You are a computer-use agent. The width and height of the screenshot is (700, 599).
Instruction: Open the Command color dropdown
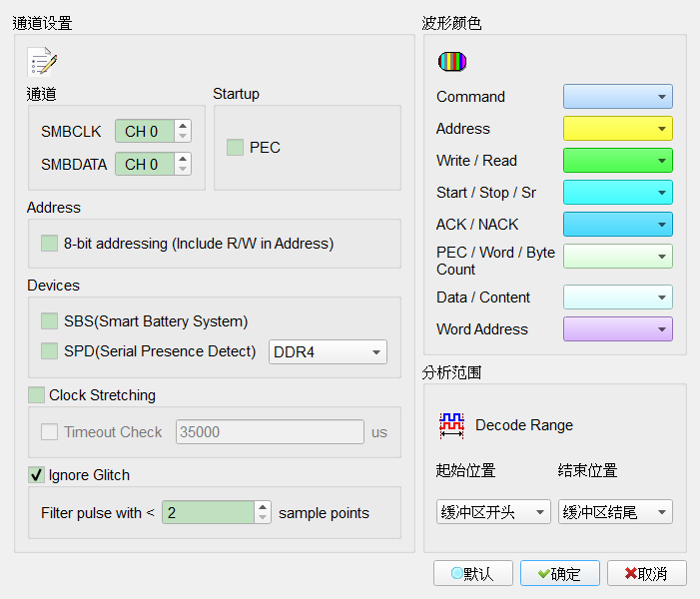tap(618, 97)
